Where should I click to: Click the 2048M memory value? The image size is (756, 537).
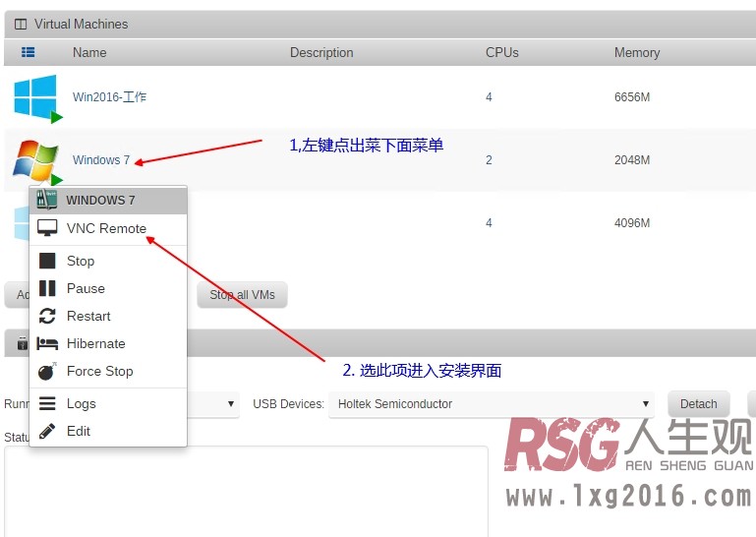tap(632, 159)
